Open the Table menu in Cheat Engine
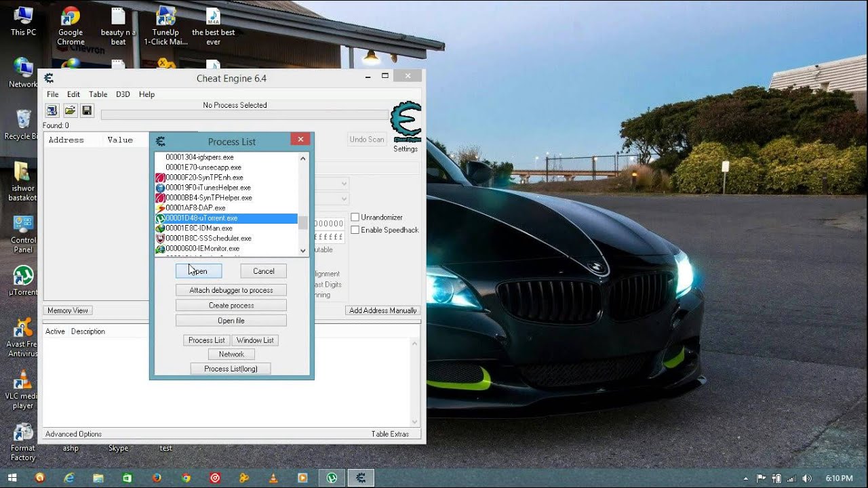This screenshot has width=868, height=488. [98, 94]
